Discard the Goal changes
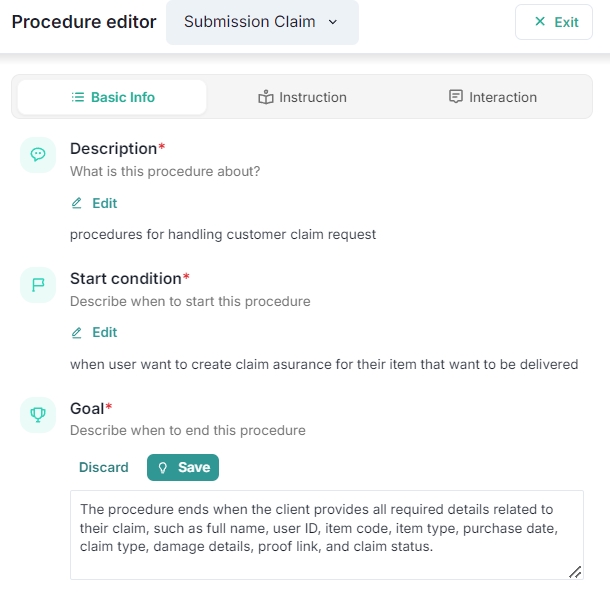This screenshot has width=610, height=592. coord(104,467)
